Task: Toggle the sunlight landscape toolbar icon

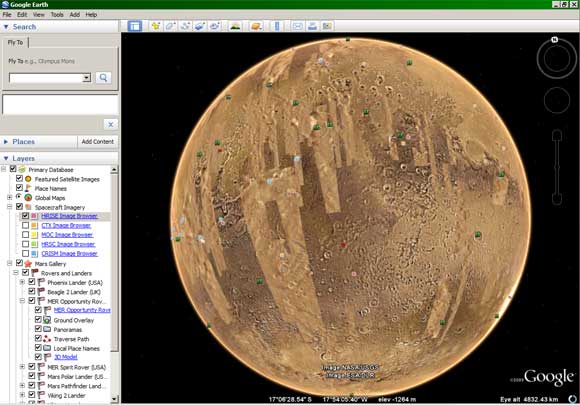Action: click(x=235, y=26)
